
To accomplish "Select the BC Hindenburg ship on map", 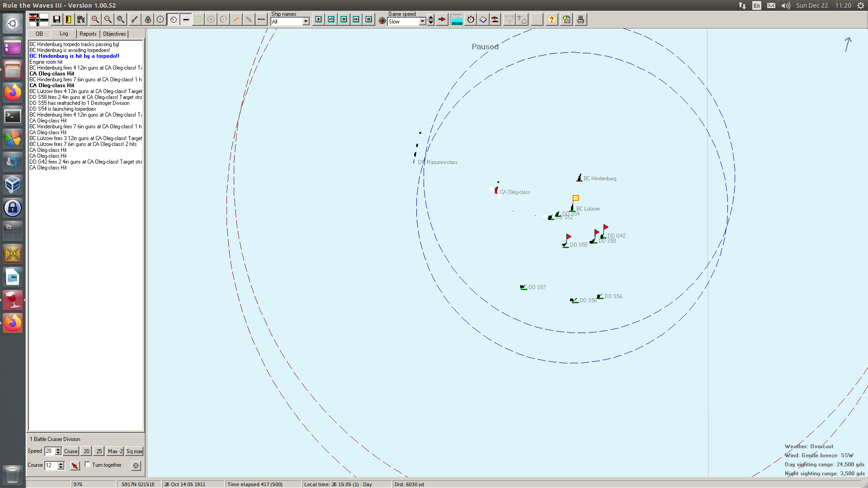I will (x=579, y=178).
